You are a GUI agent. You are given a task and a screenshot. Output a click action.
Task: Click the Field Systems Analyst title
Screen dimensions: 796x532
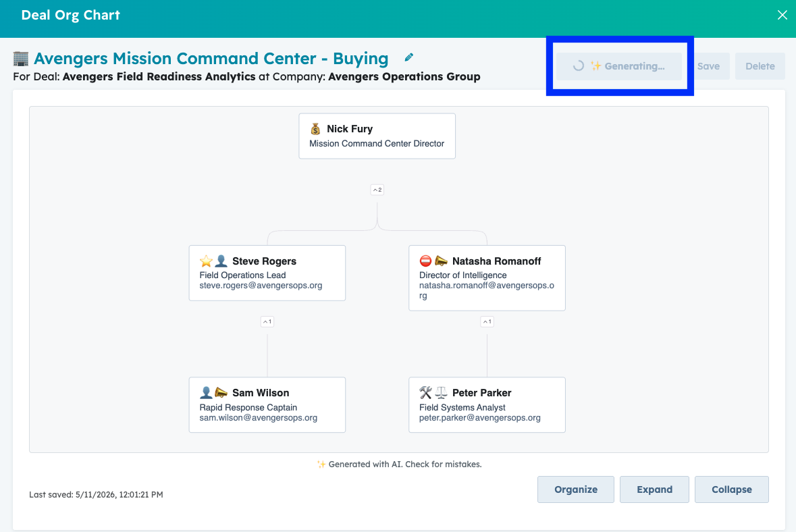click(x=462, y=407)
